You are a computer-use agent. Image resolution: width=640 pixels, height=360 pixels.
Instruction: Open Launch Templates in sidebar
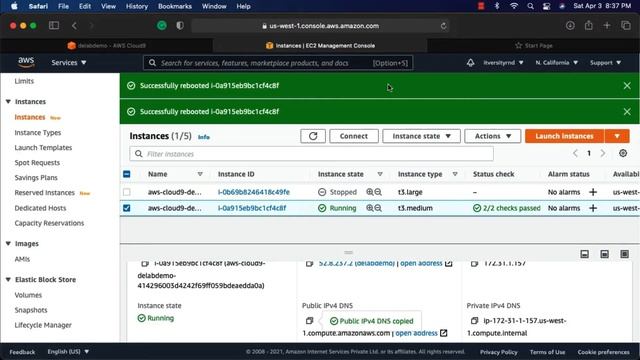[x=43, y=148]
